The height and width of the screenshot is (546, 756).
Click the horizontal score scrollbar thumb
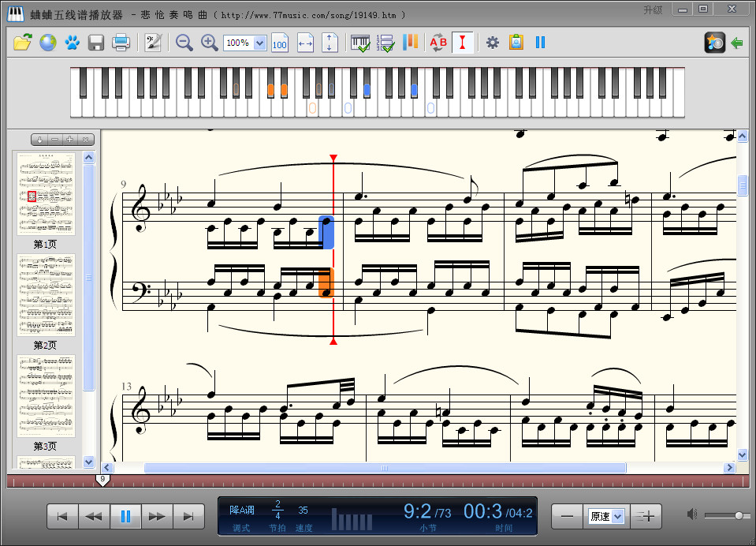coord(385,467)
